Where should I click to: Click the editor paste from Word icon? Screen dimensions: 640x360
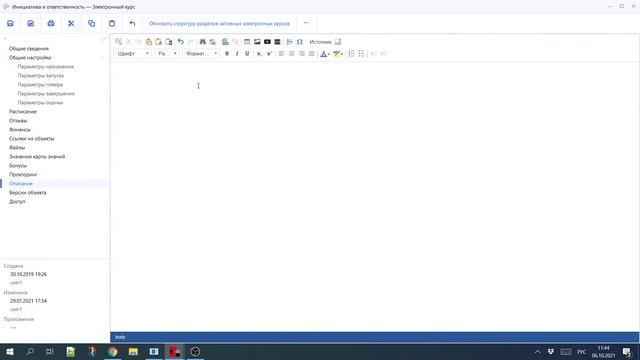click(169, 42)
